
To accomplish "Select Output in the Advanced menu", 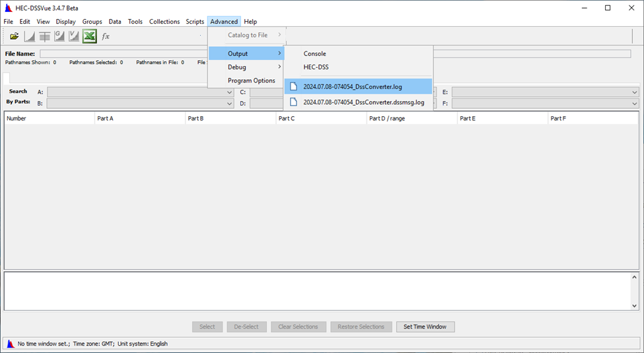I will [246, 53].
